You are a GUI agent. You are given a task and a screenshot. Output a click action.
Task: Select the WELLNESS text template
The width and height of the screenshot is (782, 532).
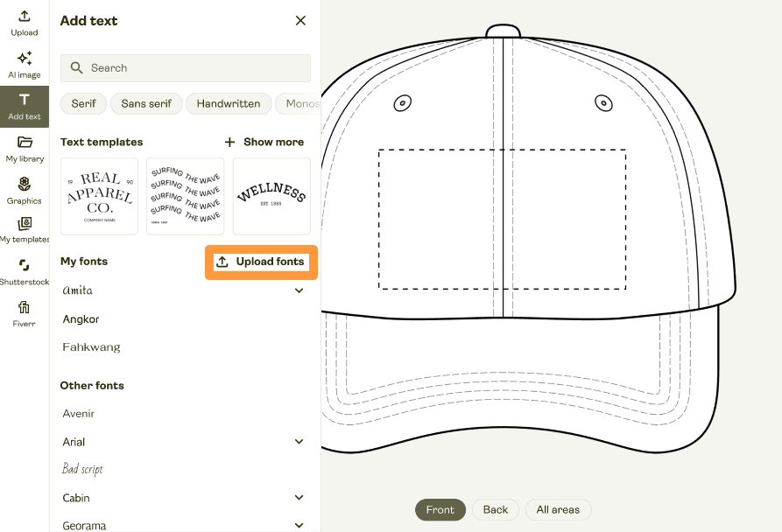[x=271, y=195]
